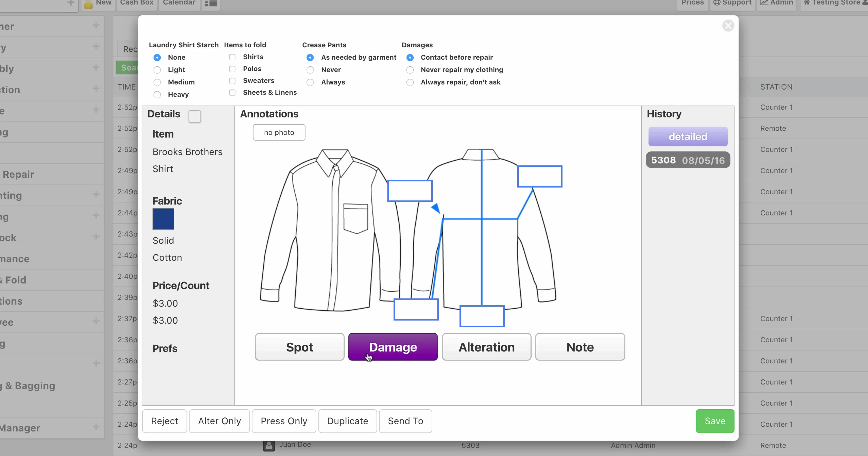Click the grid view icon next to Calendar

211,3
